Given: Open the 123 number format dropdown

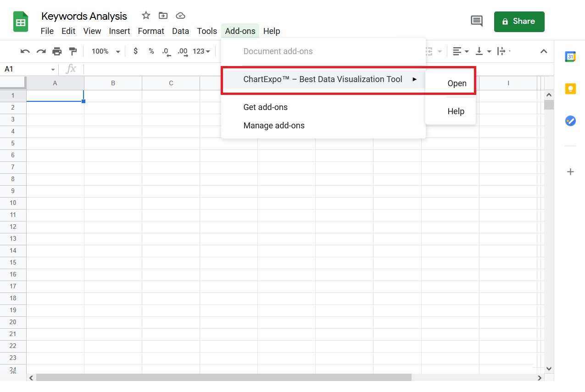Looking at the screenshot, I should (x=201, y=51).
